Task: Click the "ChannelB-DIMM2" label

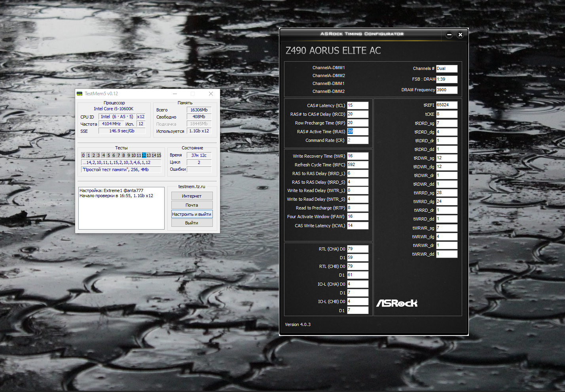Action: (x=329, y=91)
